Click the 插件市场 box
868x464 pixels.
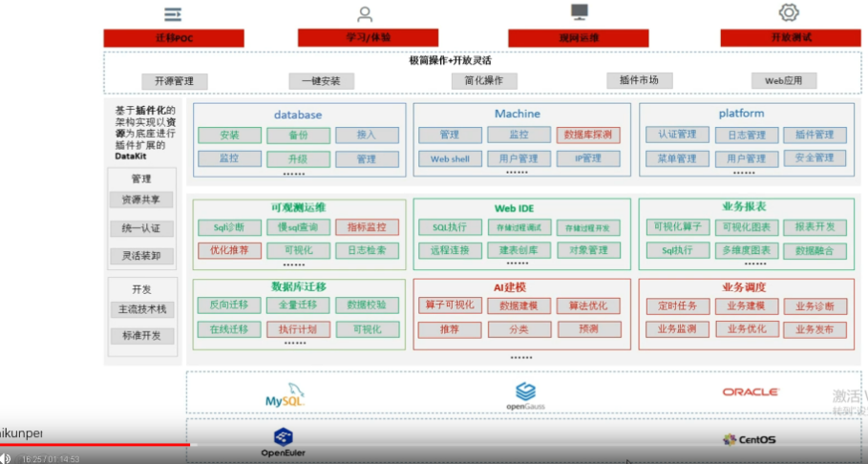[640, 80]
